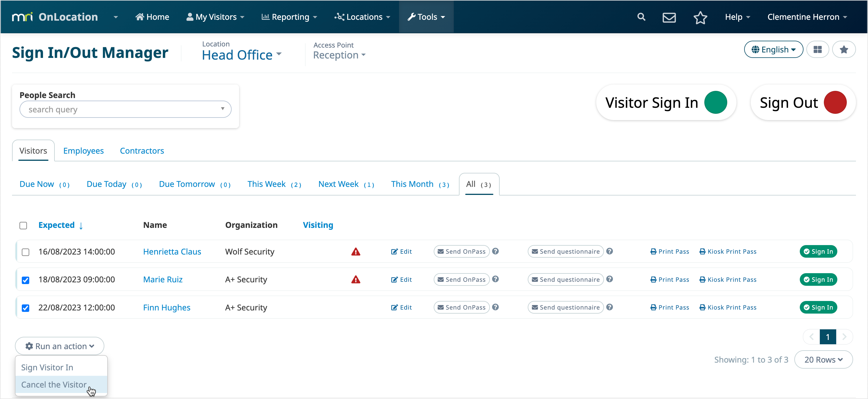Open the mail envelope icon
This screenshot has height=399, width=868.
click(x=669, y=17)
